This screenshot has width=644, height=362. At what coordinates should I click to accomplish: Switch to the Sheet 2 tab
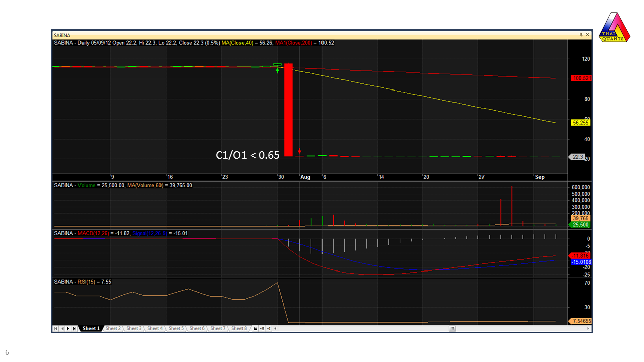tap(113, 329)
